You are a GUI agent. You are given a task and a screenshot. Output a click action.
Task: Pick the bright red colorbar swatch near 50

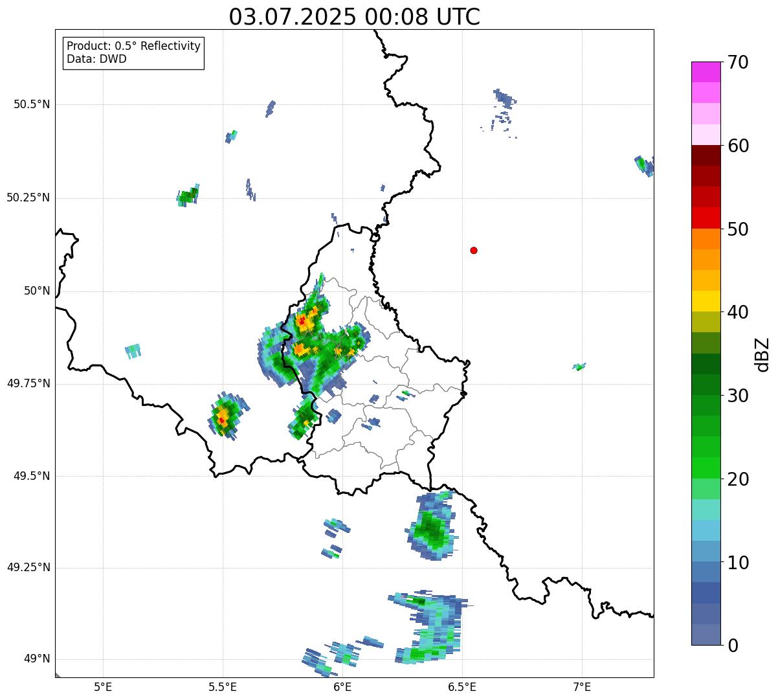(706, 218)
